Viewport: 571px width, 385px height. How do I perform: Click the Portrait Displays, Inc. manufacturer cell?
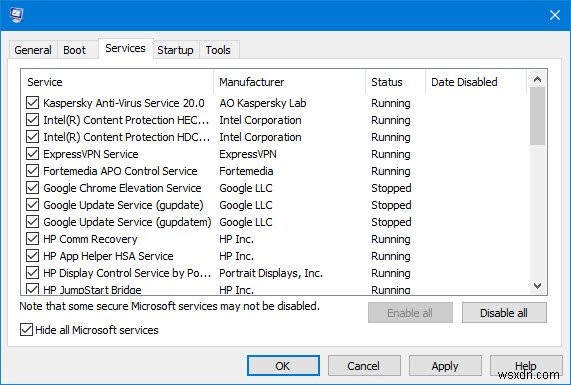(271, 273)
